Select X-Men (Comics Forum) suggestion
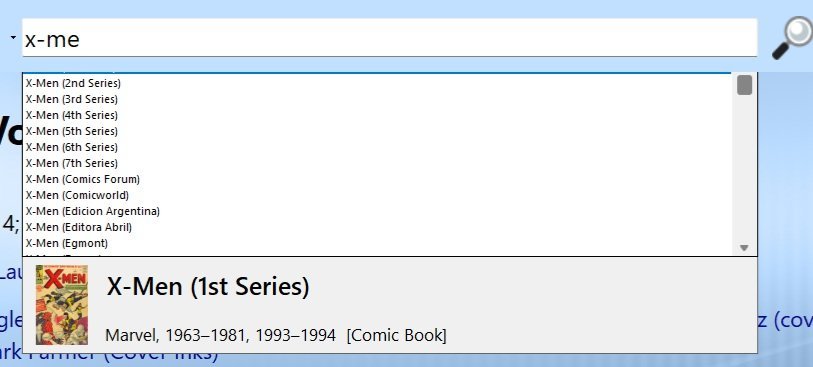The image size is (813, 367). pos(377,179)
